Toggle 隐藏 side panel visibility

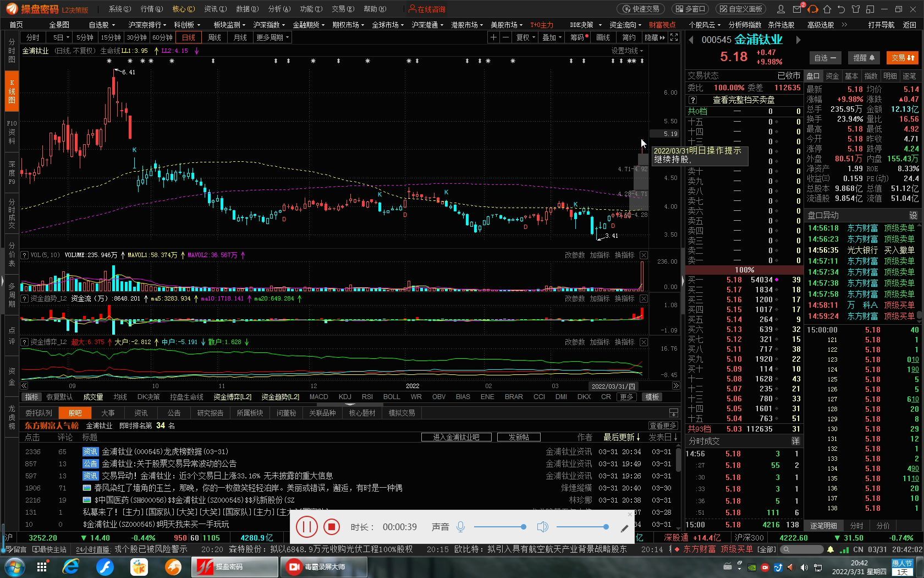click(654, 37)
